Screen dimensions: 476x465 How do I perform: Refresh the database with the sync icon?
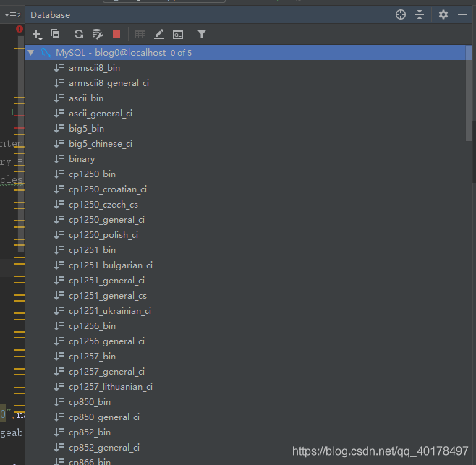[79, 34]
